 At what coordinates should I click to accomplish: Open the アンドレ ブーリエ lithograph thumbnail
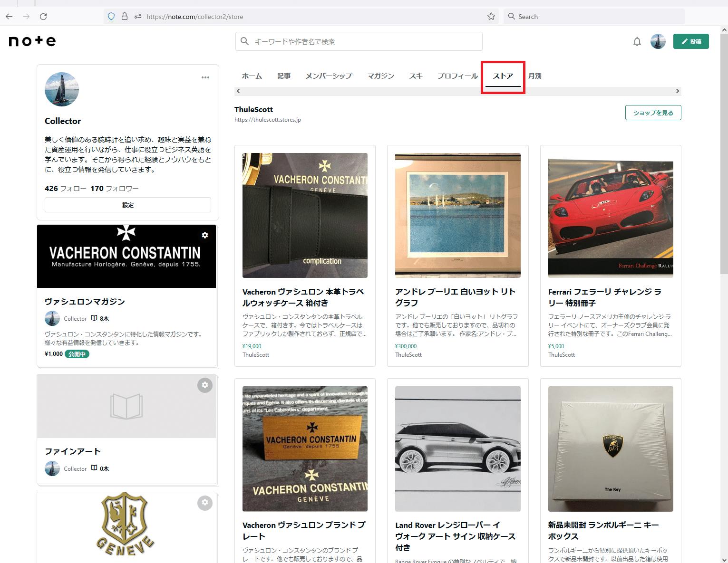pos(458,215)
